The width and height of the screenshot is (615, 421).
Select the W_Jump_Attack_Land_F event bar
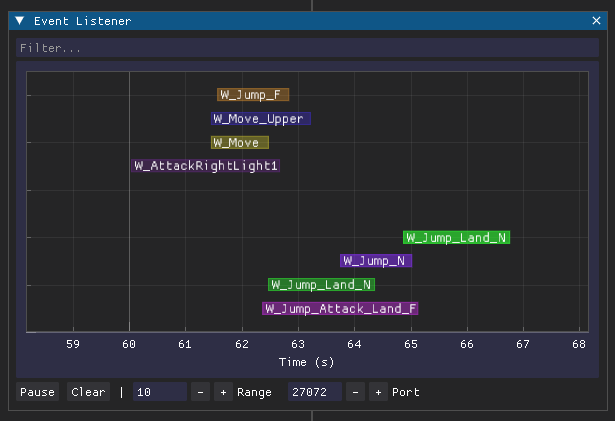[340, 309]
